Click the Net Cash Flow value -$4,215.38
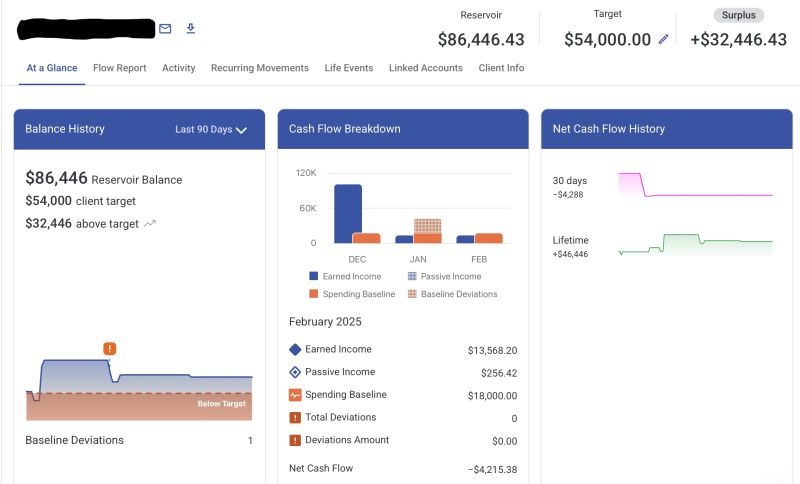Viewport: 800px width, 484px height. [x=492, y=469]
